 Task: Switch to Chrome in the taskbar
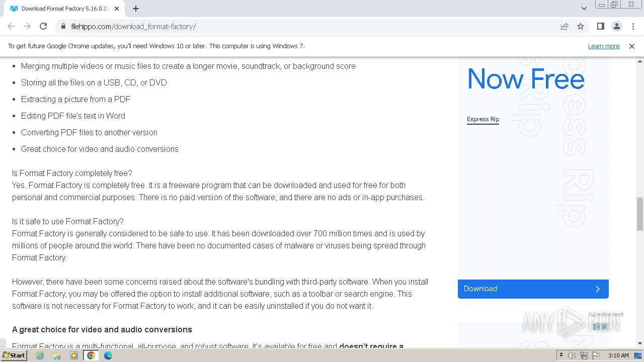(91, 355)
